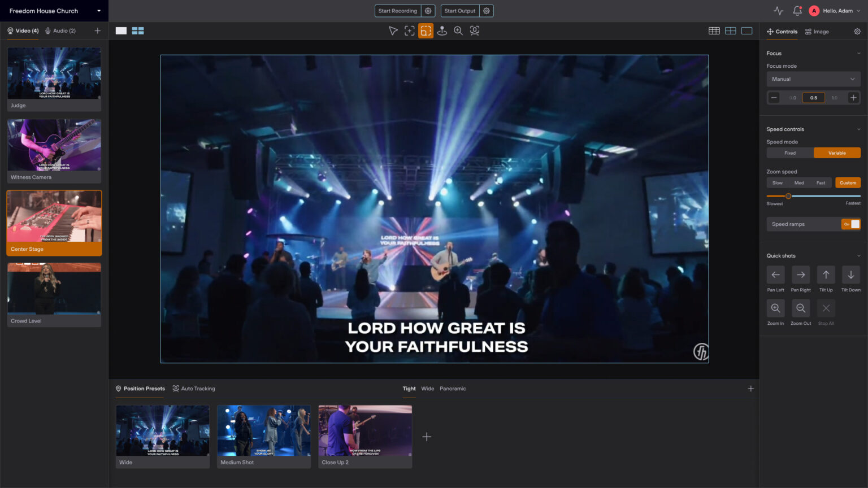Choose the Fast zoom speed option
The image size is (868, 488).
click(x=821, y=183)
